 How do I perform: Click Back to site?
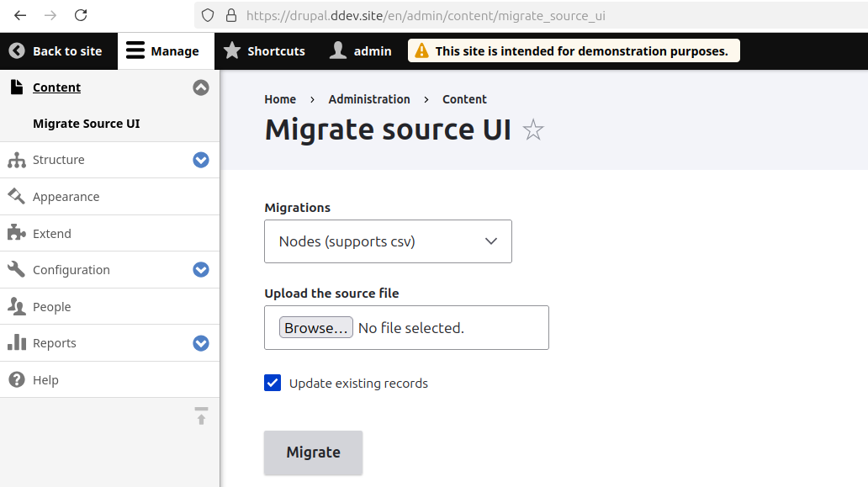point(56,50)
